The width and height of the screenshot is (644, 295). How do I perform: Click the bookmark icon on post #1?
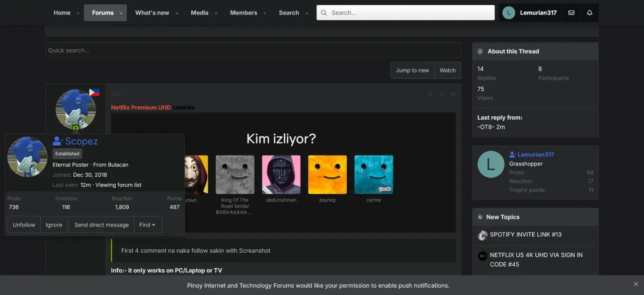441,94
